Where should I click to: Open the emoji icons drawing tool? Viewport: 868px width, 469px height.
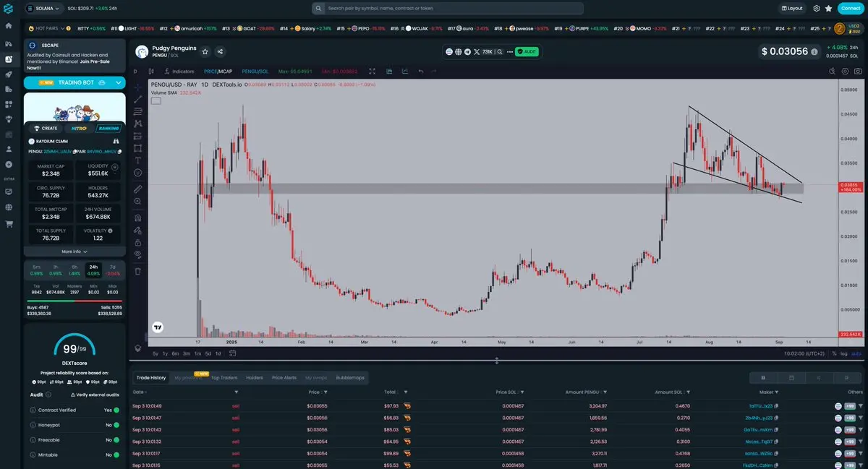(138, 173)
